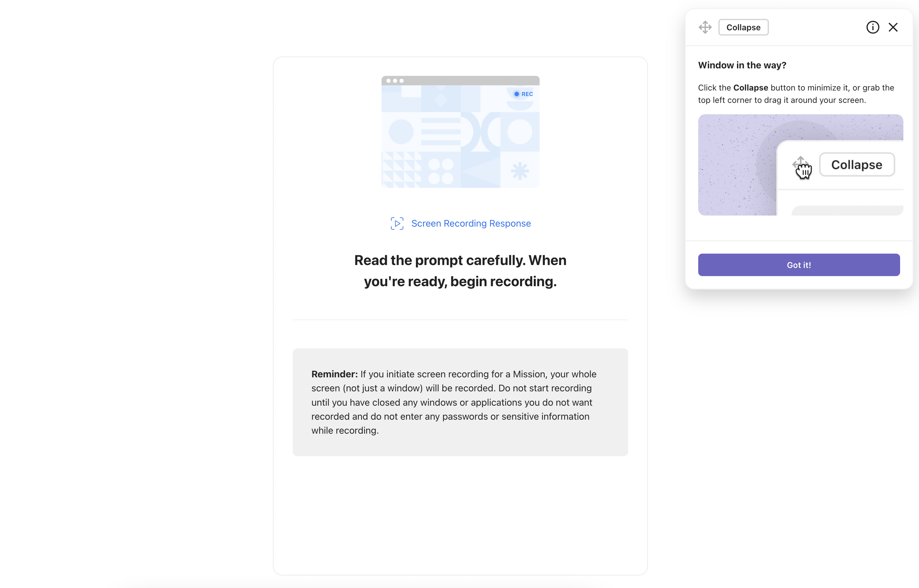Click the bold Collapse word in instructions
This screenshot has height=588, width=919.
[750, 88]
